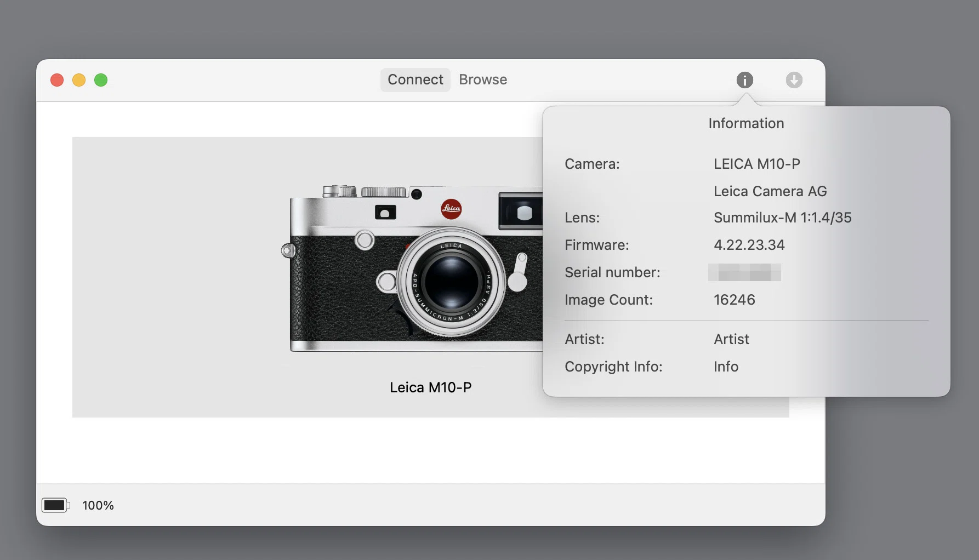Click the firmware version "4.22.23.34"

(749, 245)
